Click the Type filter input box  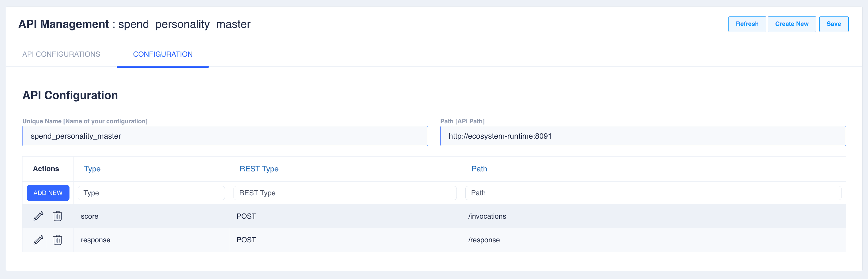tap(151, 193)
